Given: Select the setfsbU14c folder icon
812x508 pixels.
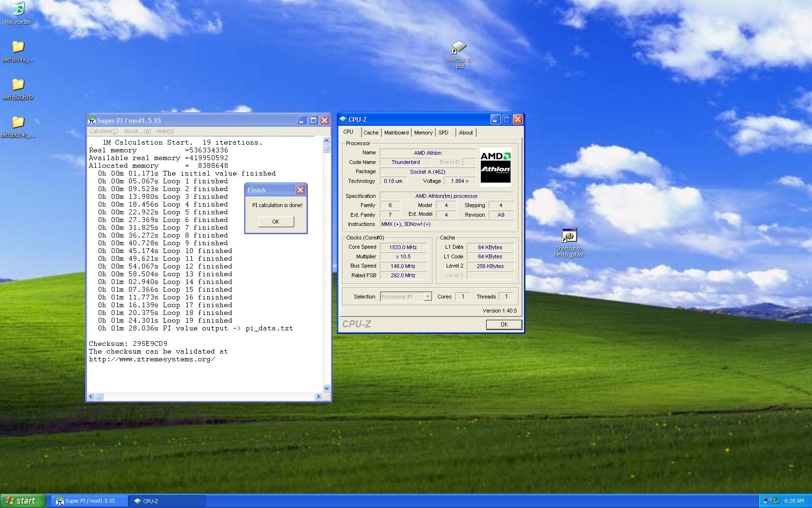Looking at the screenshot, I should 18,127.
